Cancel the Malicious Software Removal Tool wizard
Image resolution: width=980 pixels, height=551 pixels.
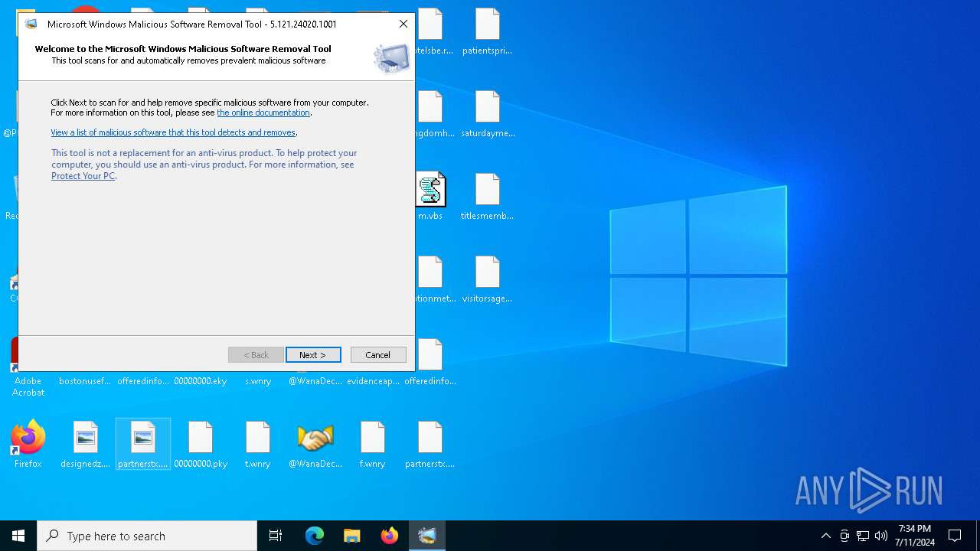[378, 355]
